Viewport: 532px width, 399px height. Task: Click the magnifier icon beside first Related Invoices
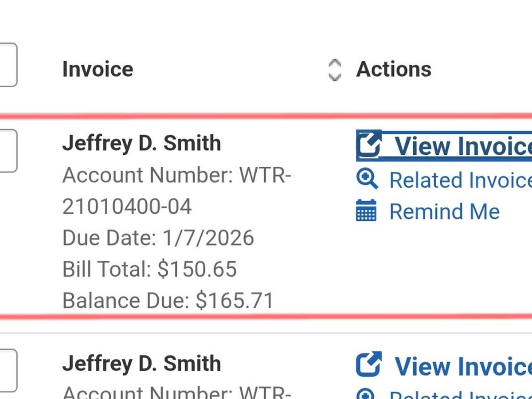(367, 180)
